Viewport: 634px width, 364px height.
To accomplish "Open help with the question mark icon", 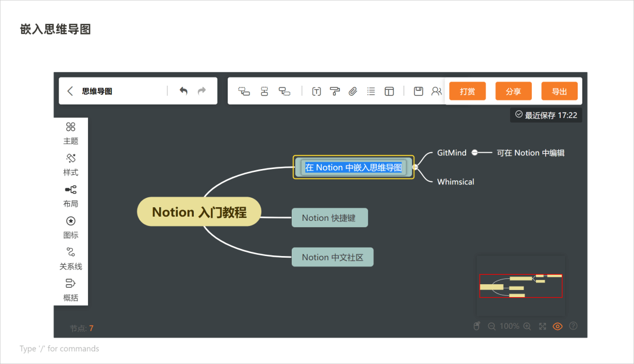I will pos(574,326).
